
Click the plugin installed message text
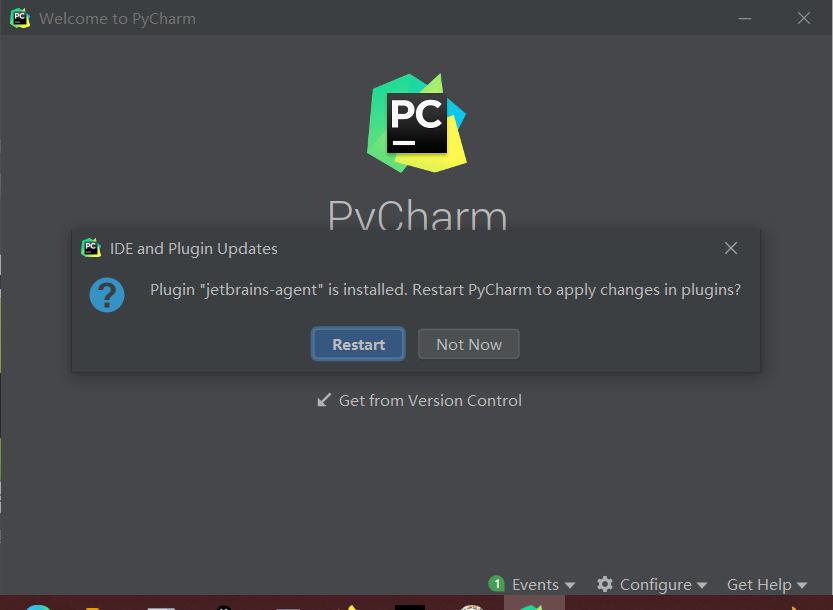point(445,290)
